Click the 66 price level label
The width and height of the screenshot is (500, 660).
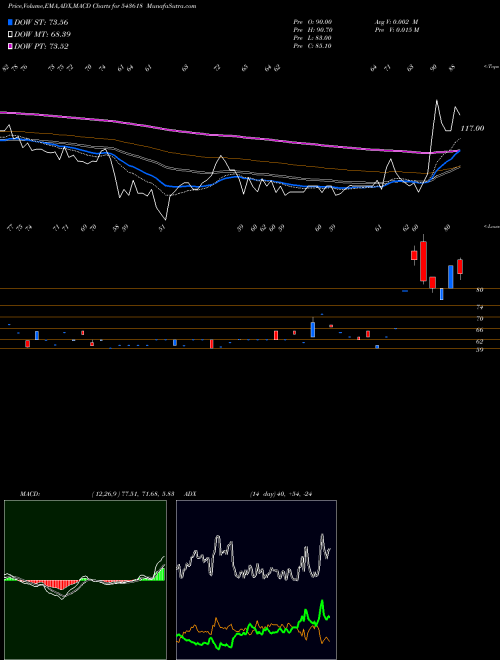pyautogui.click(x=479, y=330)
